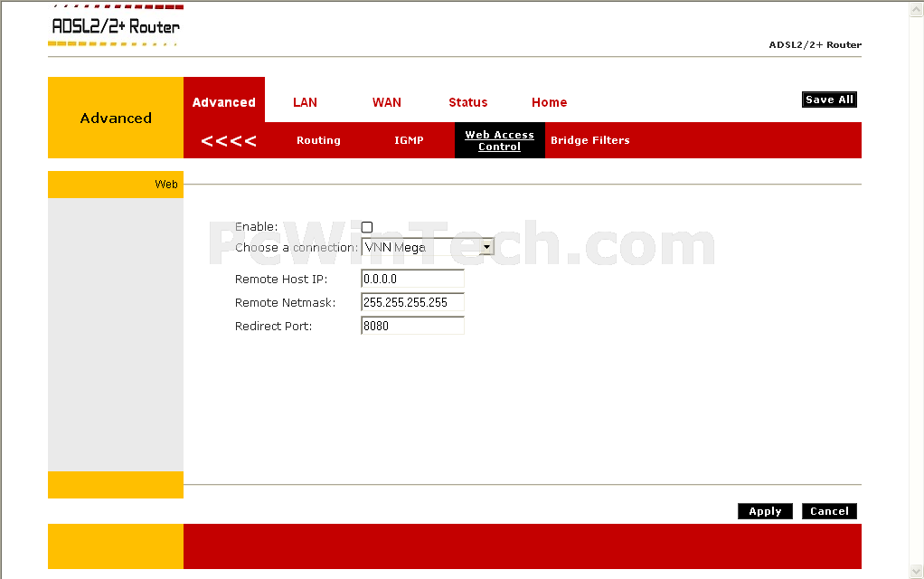Switch to the LAN tab
Screen dimensions: 924x579
click(305, 102)
